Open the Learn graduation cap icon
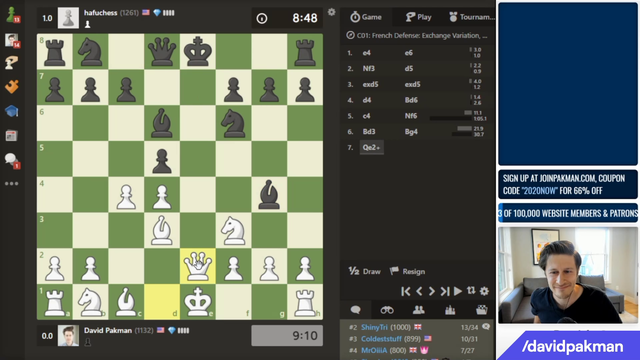The image size is (640, 360). click(11, 111)
